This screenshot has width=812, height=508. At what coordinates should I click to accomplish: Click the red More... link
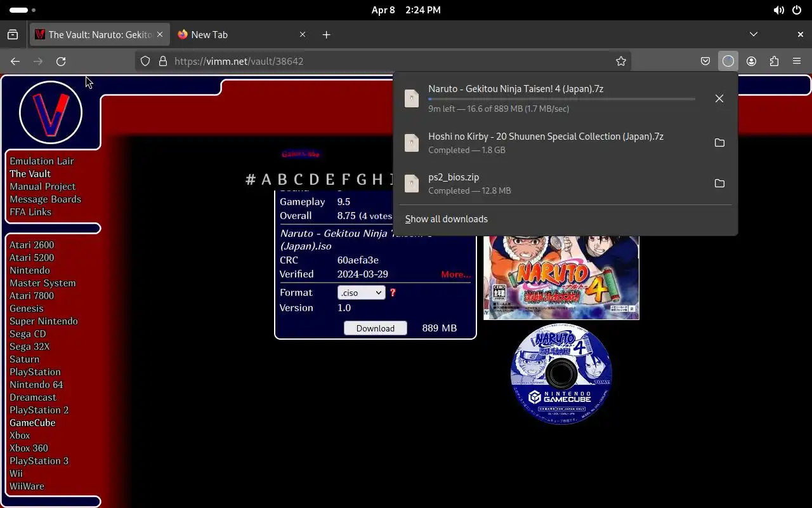point(455,274)
